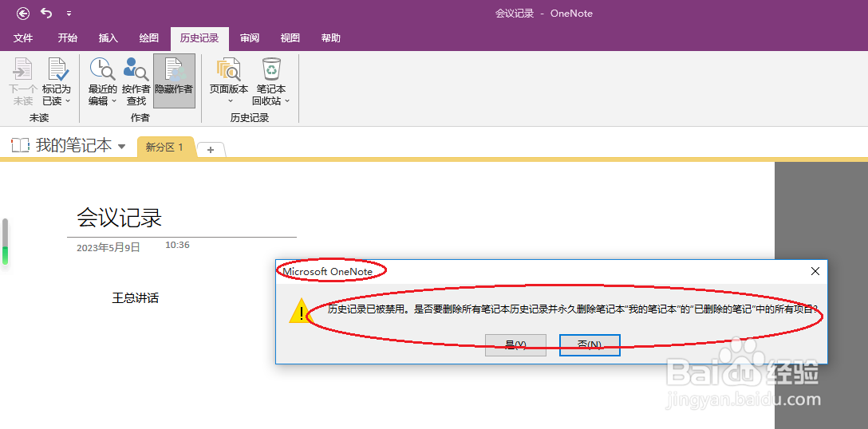The height and width of the screenshot is (429, 868).
Task: Switch to the 绘图 ribbon tab
Action: (x=149, y=38)
